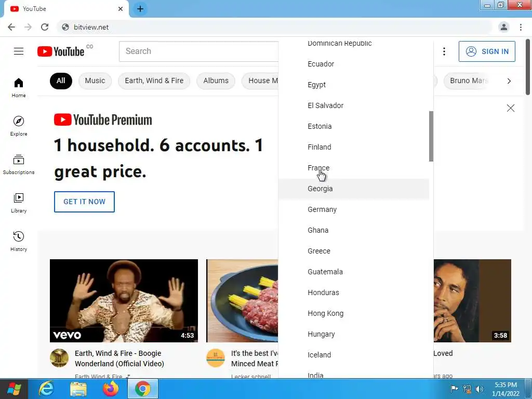Choose Georgia from country list
Viewport: 532px width, 399px height.
(353, 189)
